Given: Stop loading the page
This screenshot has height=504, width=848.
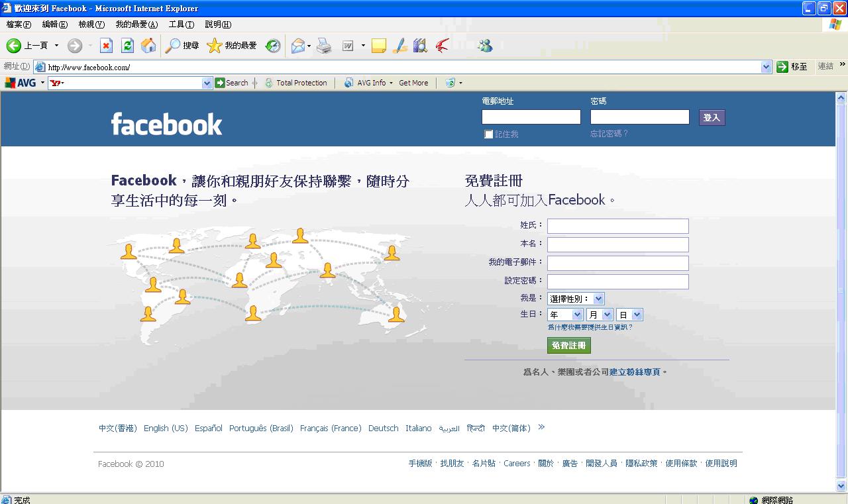Looking at the screenshot, I should coord(107,45).
